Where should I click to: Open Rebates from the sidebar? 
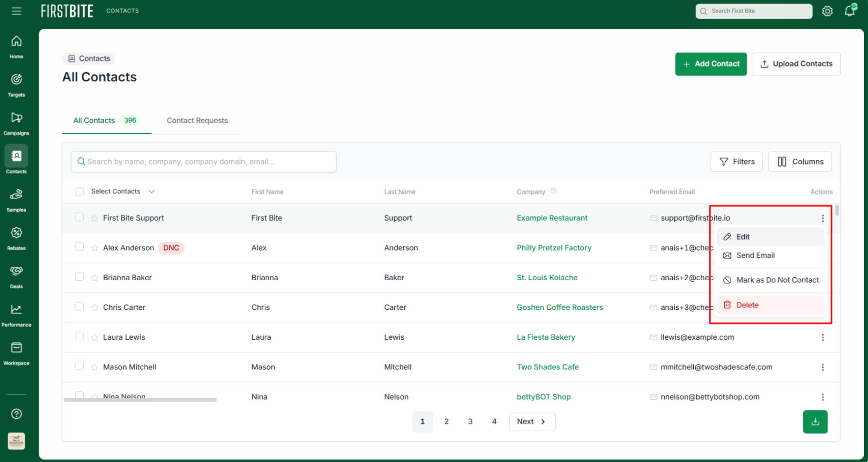(16, 238)
